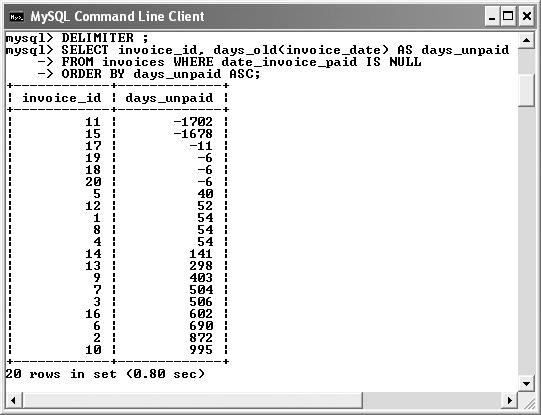Click the title text MySQL Command Line Client
The height and width of the screenshot is (415, 541).
(117, 17)
